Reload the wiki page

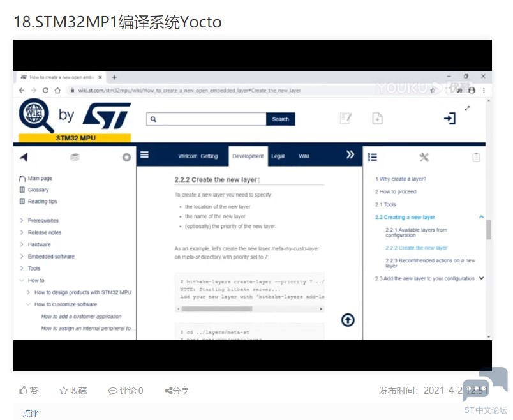pyautogui.click(x=45, y=91)
